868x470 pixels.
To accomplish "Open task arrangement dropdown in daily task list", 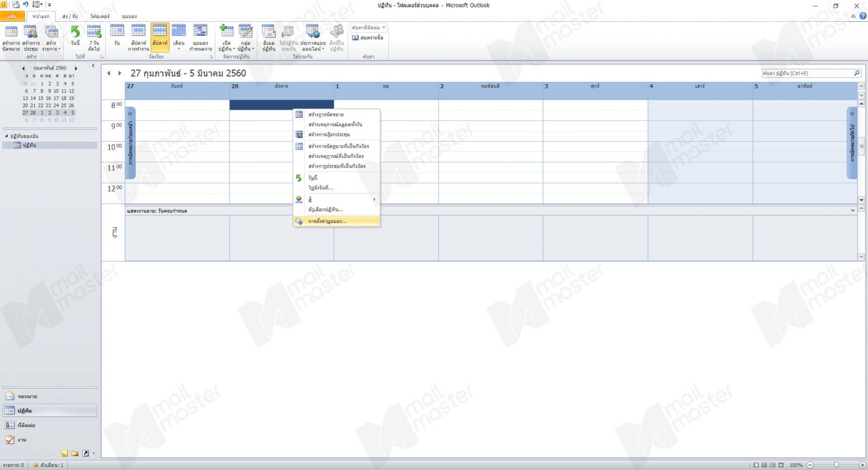I will pos(853,211).
